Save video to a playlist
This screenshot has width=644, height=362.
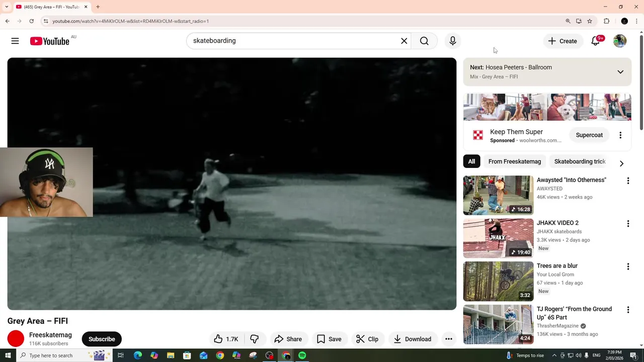point(329,339)
